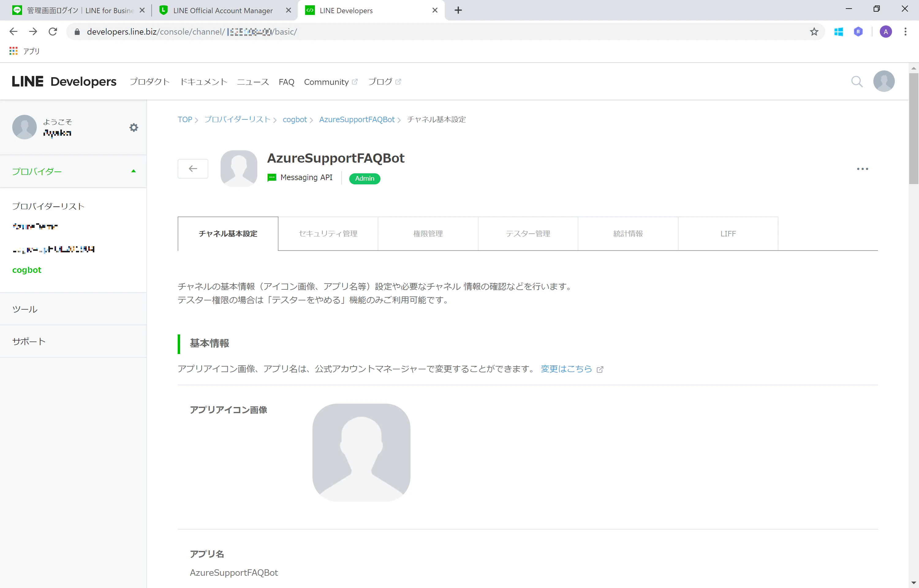Open Community external link
Screen dimensions: 919x588
point(331,82)
